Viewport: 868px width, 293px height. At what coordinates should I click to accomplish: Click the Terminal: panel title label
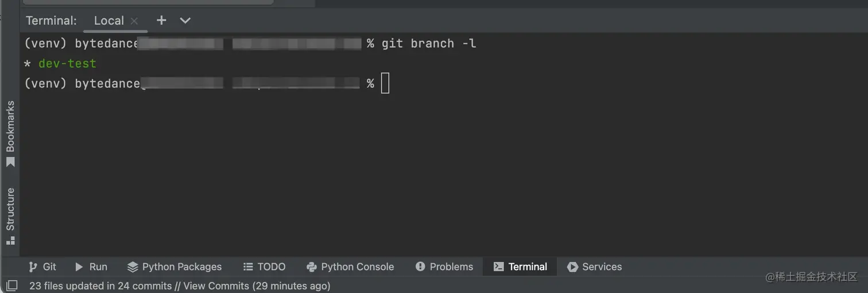[51, 21]
